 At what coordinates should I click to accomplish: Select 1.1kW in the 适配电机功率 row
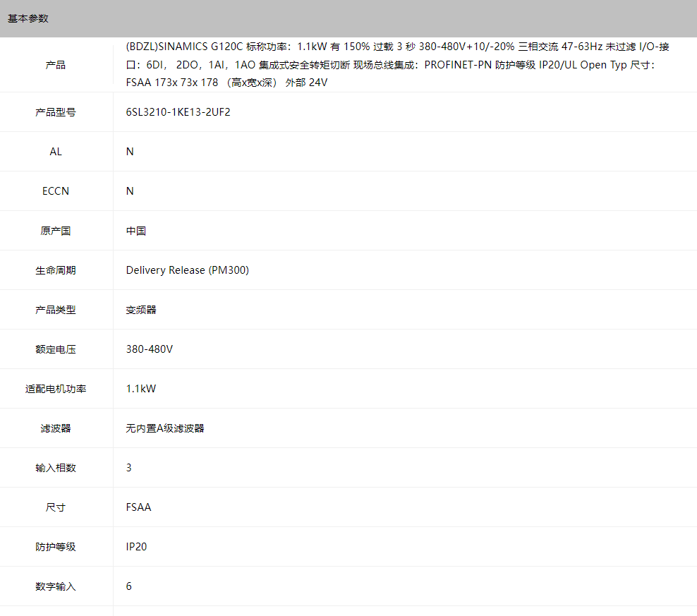point(141,389)
